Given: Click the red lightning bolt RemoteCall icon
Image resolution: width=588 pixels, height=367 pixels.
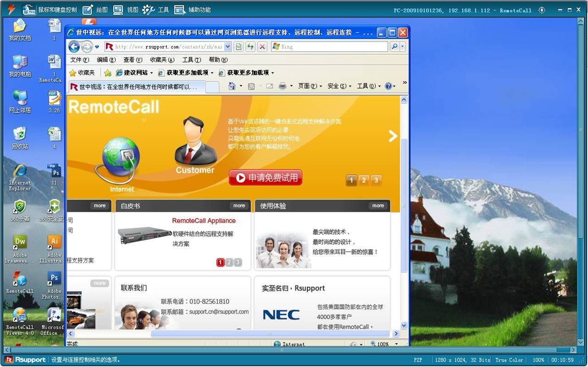Looking at the screenshot, I should (x=11, y=9).
